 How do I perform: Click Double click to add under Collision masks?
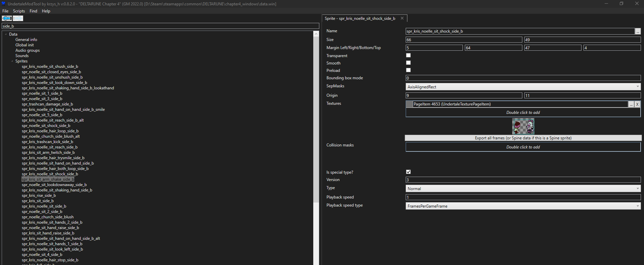pyautogui.click(x=523, y=147)
